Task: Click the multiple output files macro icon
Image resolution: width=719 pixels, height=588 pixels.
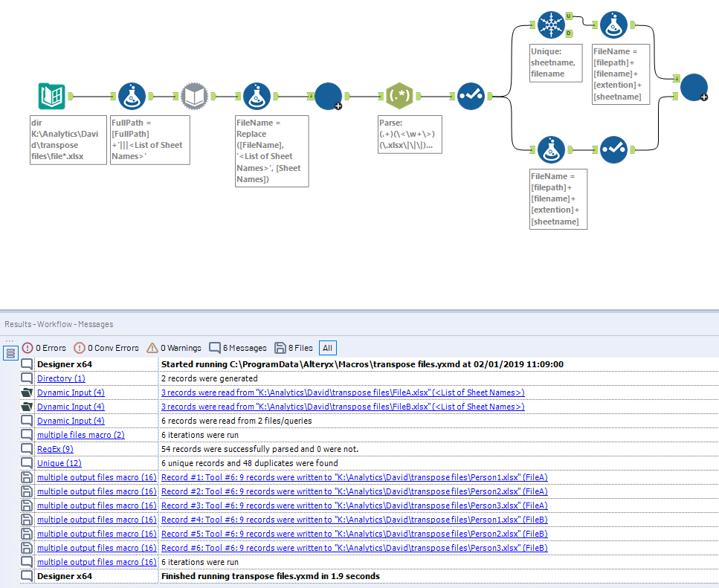Action: [x=694, y=87]
